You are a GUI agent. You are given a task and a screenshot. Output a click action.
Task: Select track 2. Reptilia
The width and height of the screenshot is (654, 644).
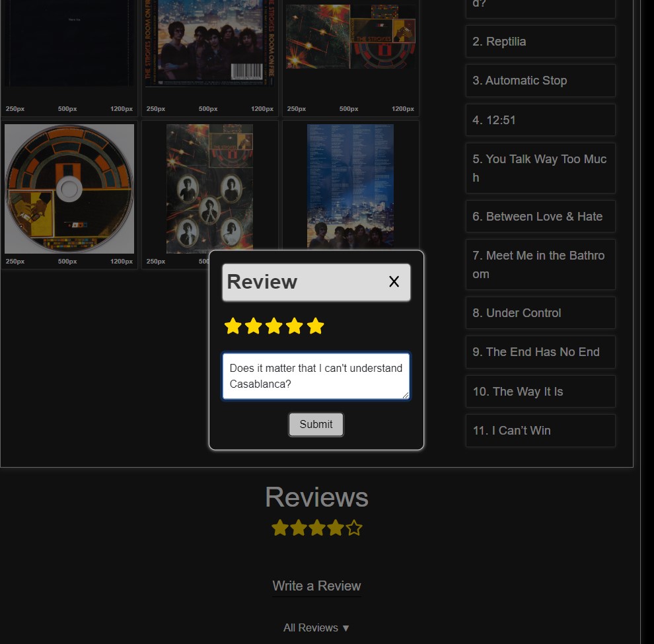(x=540, y=42)
